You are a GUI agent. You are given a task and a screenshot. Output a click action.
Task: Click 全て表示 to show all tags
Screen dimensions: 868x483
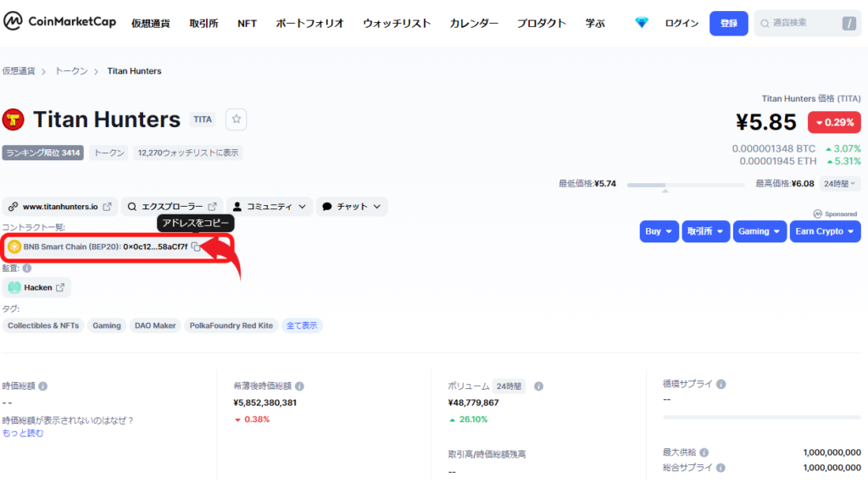coord(302,325)
